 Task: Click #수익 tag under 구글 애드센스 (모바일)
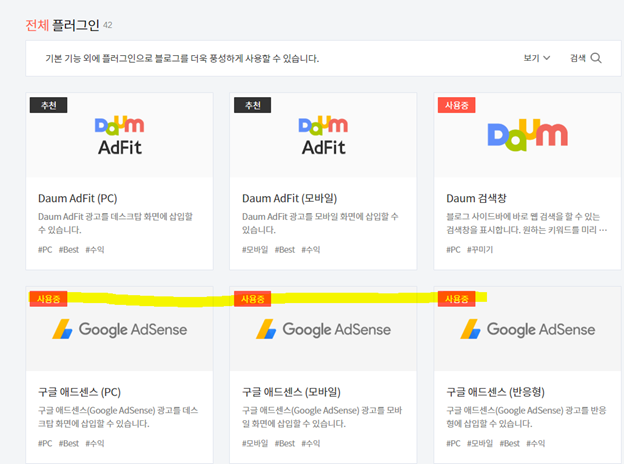click(x=311, y=443)
